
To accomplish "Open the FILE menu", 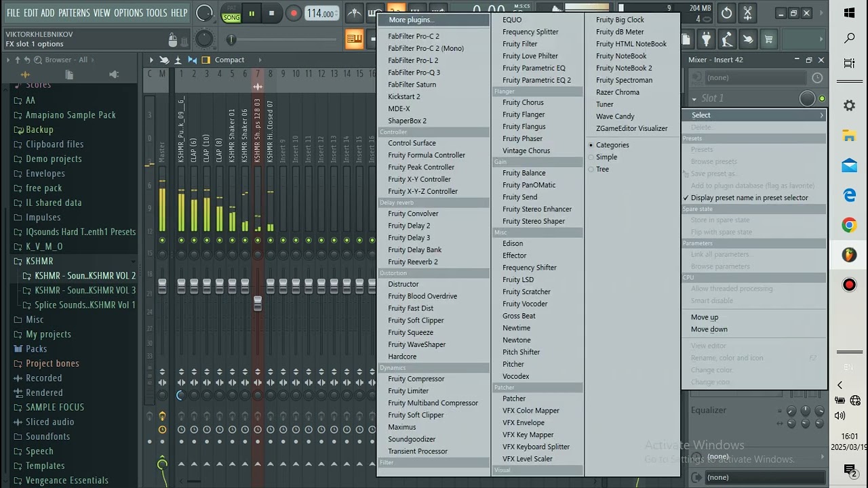I will click(13, 13).
